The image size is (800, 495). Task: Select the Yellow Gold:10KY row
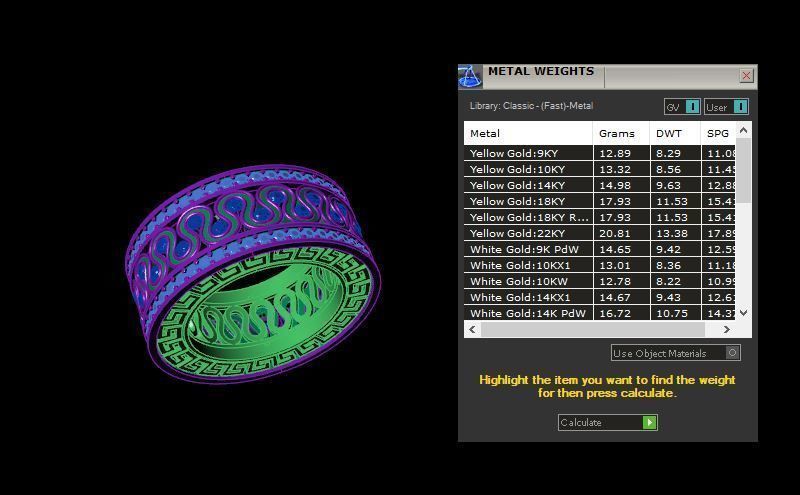[600, 169]
